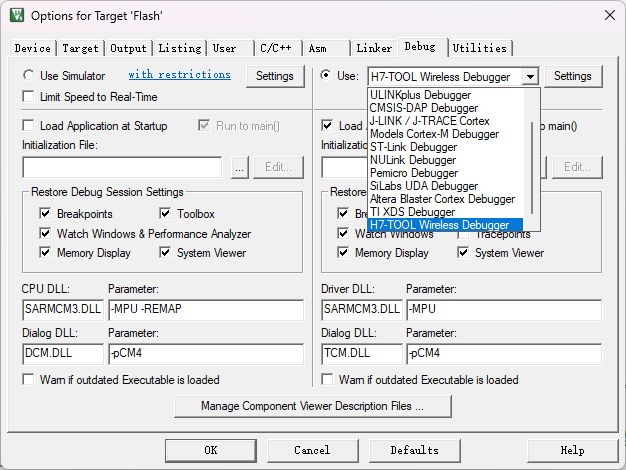The height and width of the screenshot is (470, 626).
Task: Toggle simulator Run to main() checkbox
Action: [x=204, y=126]
